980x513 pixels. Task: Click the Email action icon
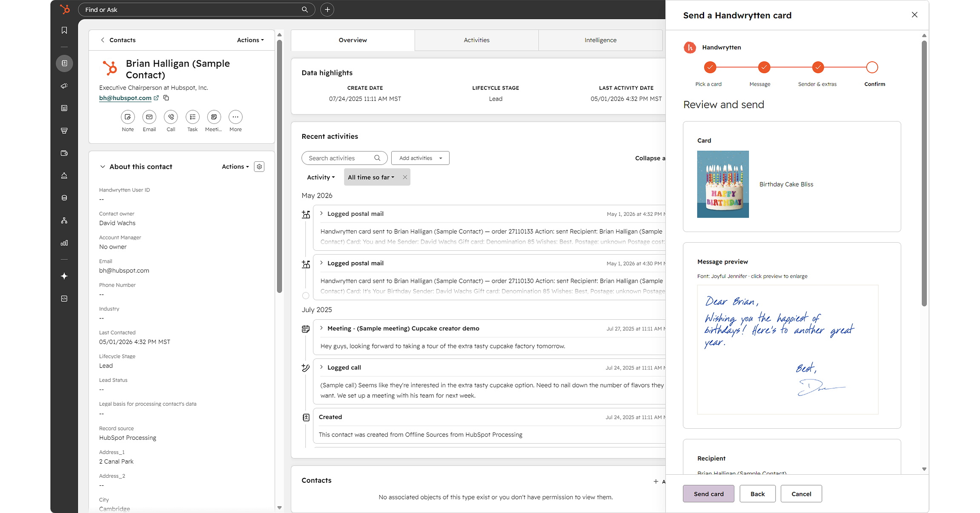point(149,117)
